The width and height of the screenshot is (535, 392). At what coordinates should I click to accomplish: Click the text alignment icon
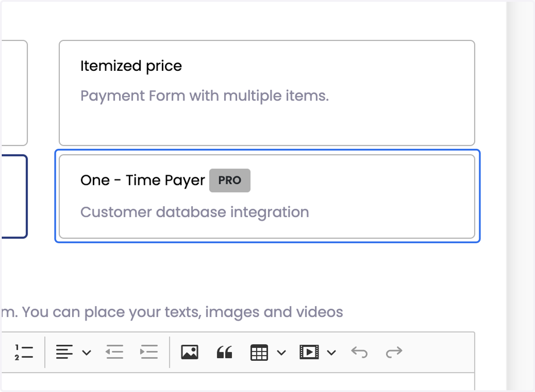pyautogui.click(x=64, y=352)
